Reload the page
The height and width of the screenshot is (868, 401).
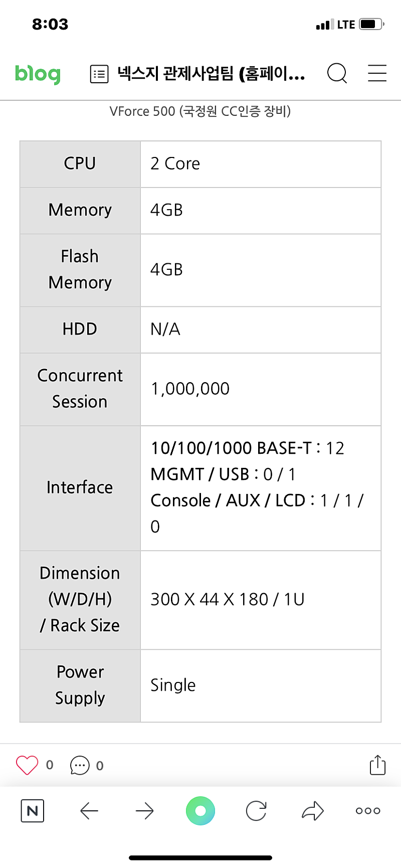256,811
